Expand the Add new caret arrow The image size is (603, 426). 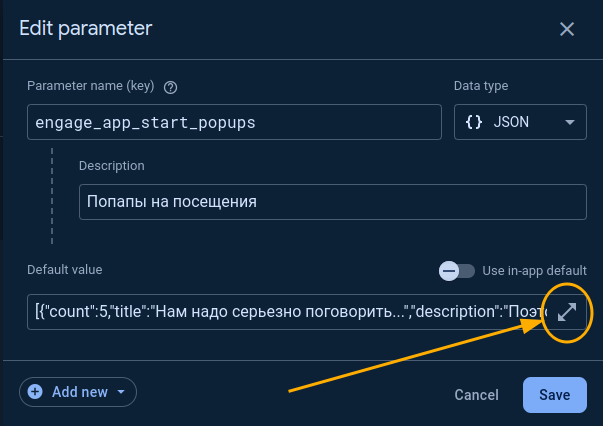coord(121,392)
